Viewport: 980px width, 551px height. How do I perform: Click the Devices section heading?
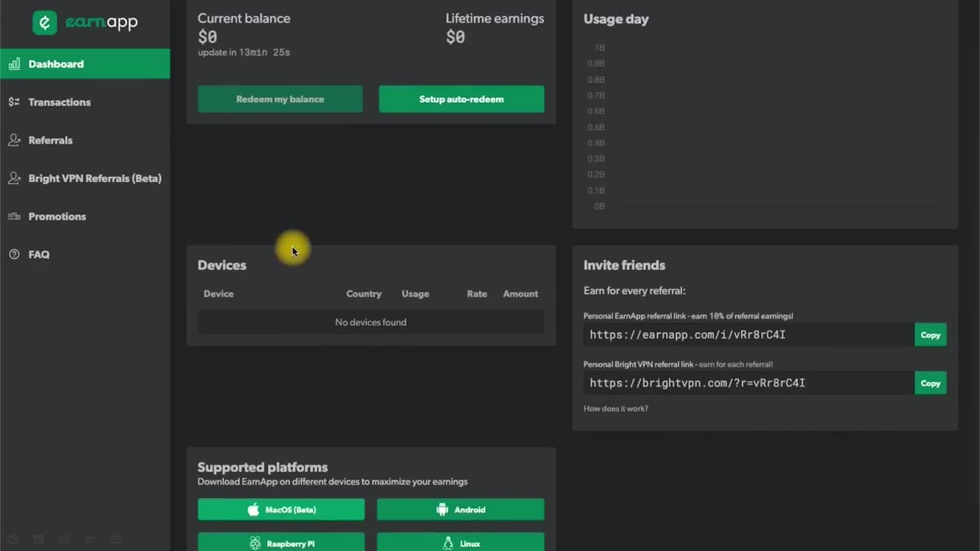coord(222,265)
